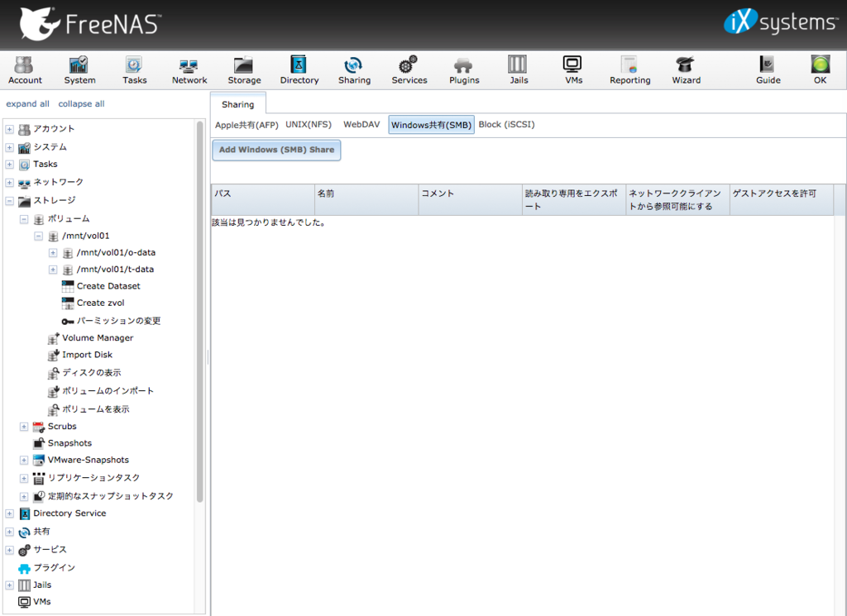The image size is (847, 616).
Task: Click the ディスクの表示 tree icon
Action: pyautogui.click(x=54, y=373)
